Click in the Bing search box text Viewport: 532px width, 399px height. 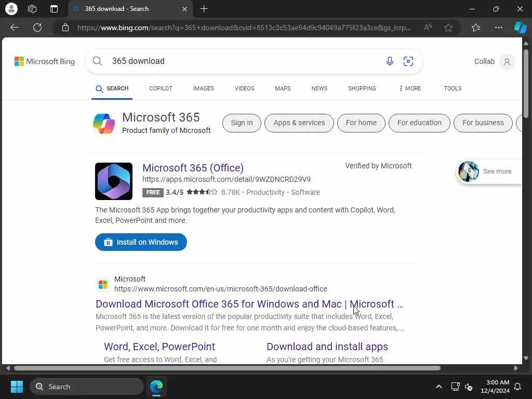click(x=138, y=61)
